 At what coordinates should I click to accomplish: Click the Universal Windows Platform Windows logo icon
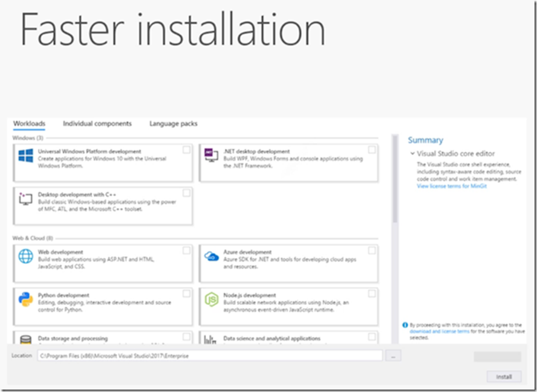click(25, 156)
